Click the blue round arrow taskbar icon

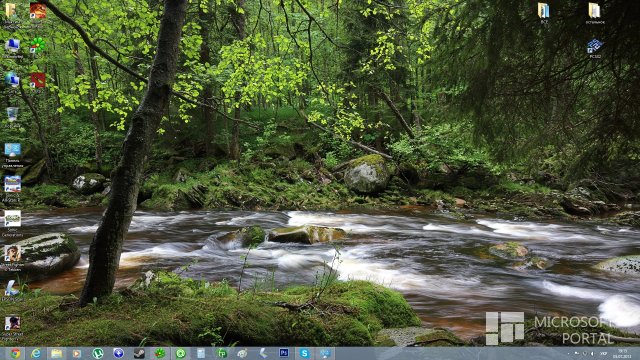click(118, 353)
